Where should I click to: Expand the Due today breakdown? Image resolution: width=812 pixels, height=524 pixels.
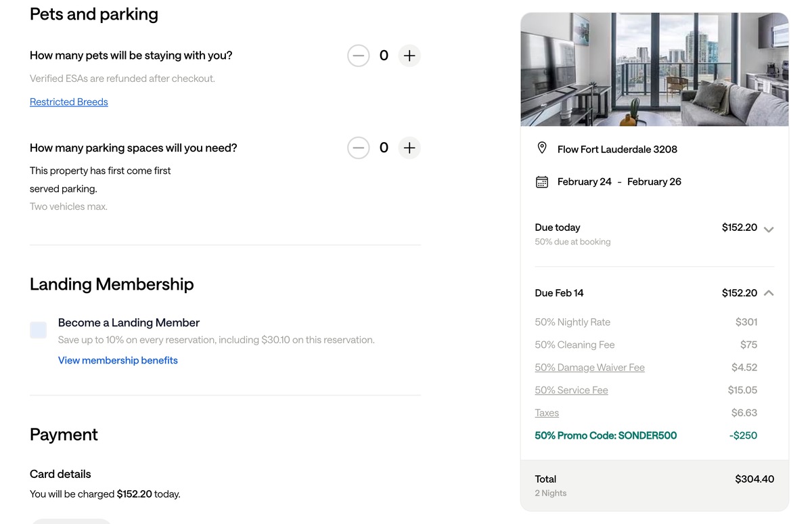(769, 229)
